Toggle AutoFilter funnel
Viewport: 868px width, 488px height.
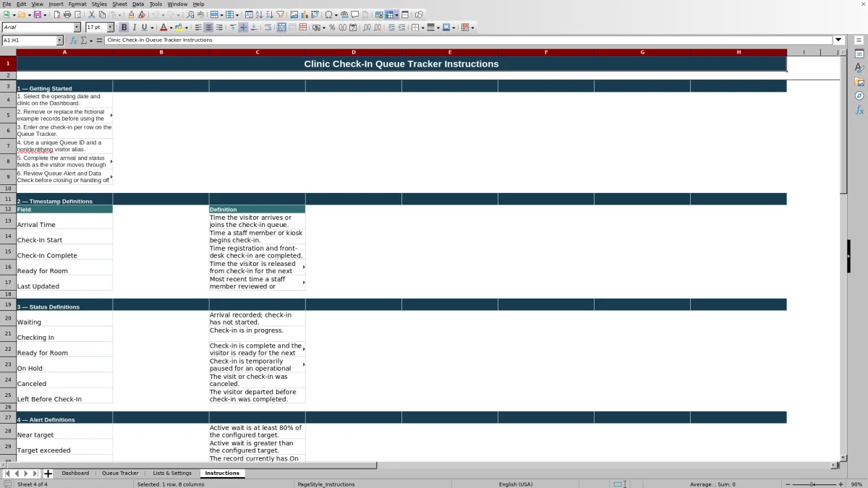280,14
